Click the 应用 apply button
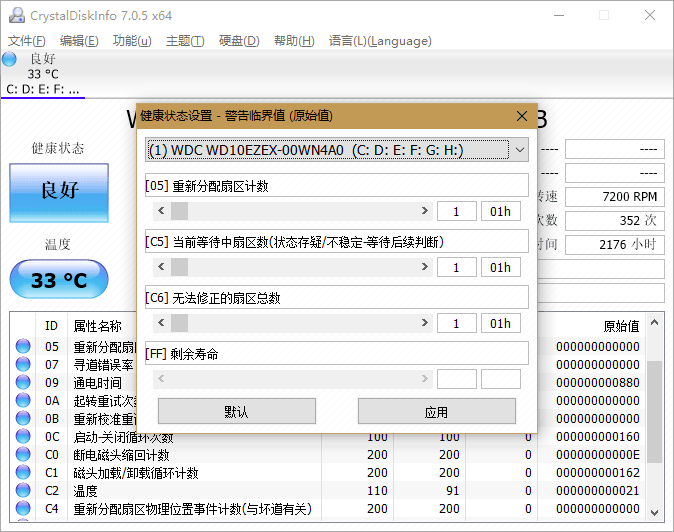 (x=436, y=411)
